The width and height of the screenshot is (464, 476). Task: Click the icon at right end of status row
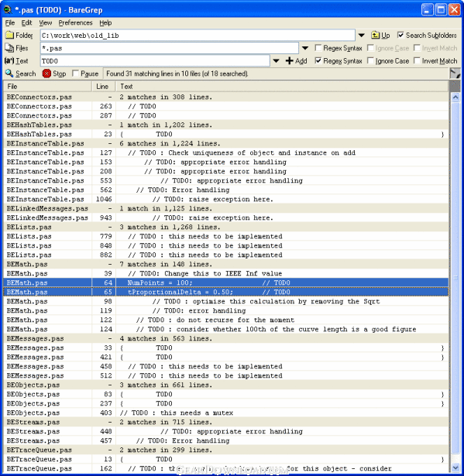click(x=455, y=74)
